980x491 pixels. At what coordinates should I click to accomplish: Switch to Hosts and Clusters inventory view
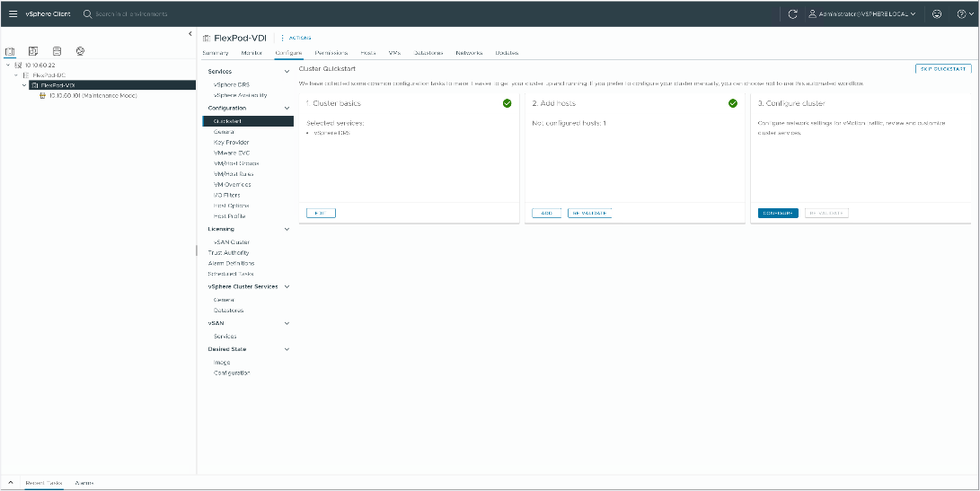click(x=10, y=51)
